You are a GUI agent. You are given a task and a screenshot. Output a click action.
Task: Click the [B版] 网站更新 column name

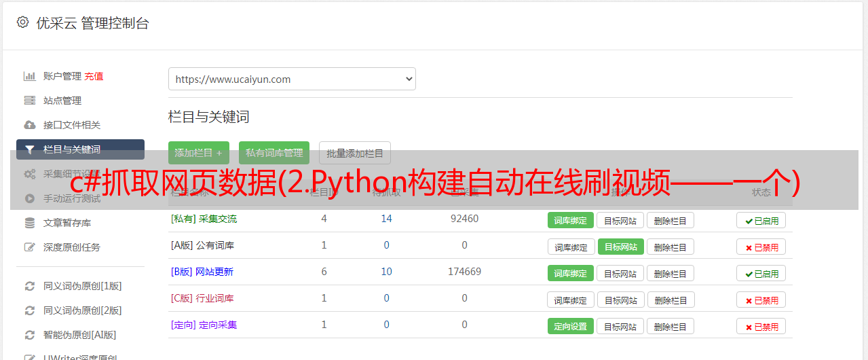pyautogui.click(x=202, y=272)
